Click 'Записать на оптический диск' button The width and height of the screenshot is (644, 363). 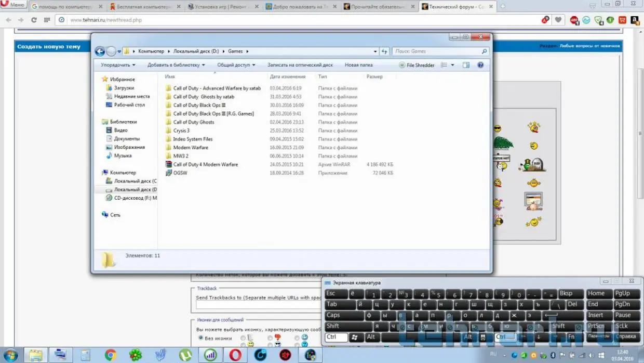(x=300, y=65)
